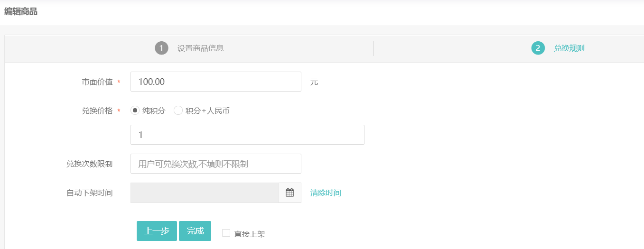Click the 兑换次数限制 input field
This screenshot has width=644, height=249.
click(215, 164)
